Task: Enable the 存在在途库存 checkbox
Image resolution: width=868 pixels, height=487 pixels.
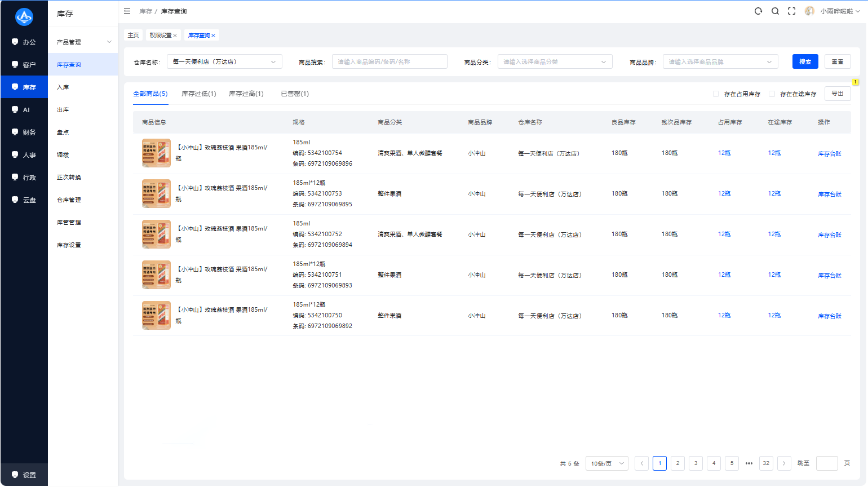Action: tap(772, 94)
